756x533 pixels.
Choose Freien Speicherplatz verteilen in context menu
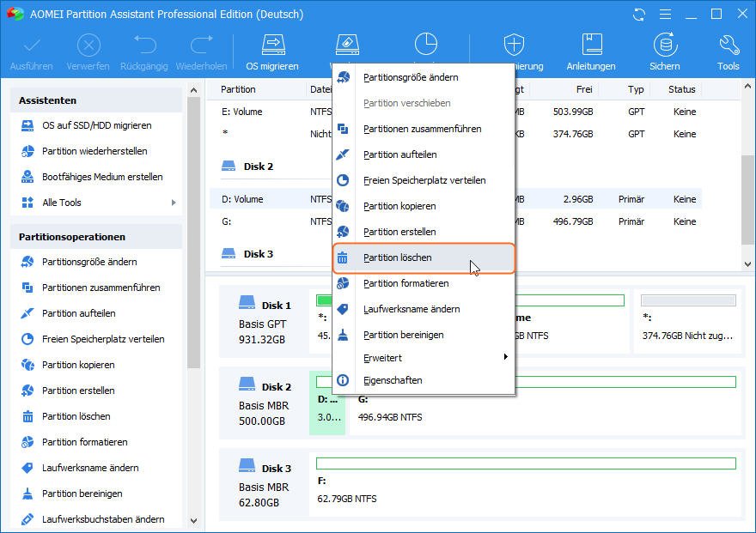[x=424, y=180]
